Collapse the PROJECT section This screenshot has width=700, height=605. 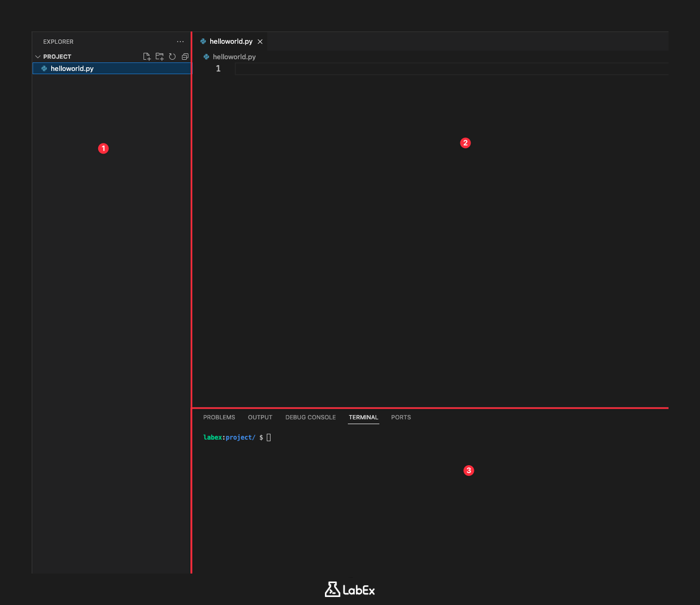(38, 56)
